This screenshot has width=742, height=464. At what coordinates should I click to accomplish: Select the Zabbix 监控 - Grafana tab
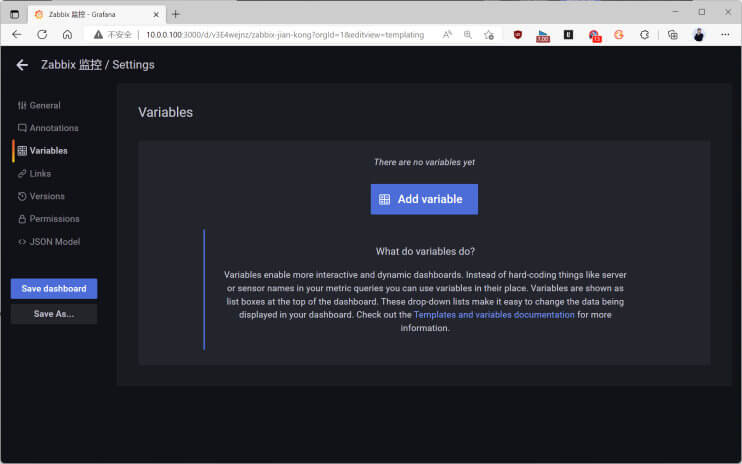pos(97,14)
